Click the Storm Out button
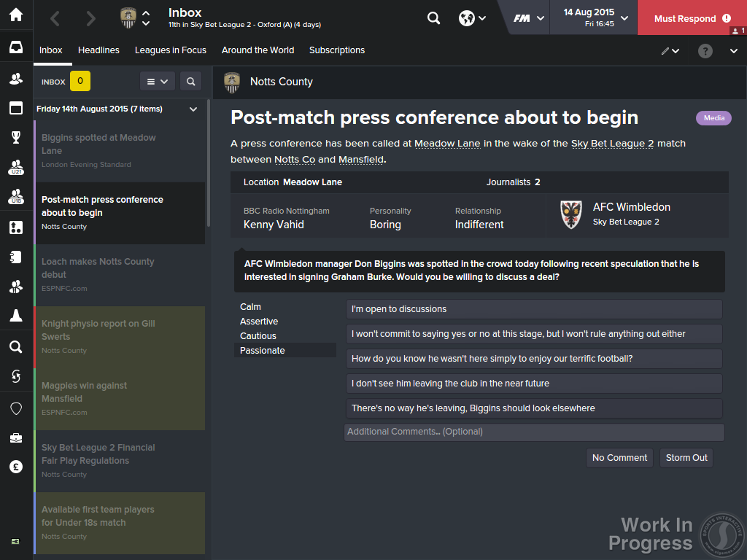This screenshot has width=747, height=560. [686, 458]
